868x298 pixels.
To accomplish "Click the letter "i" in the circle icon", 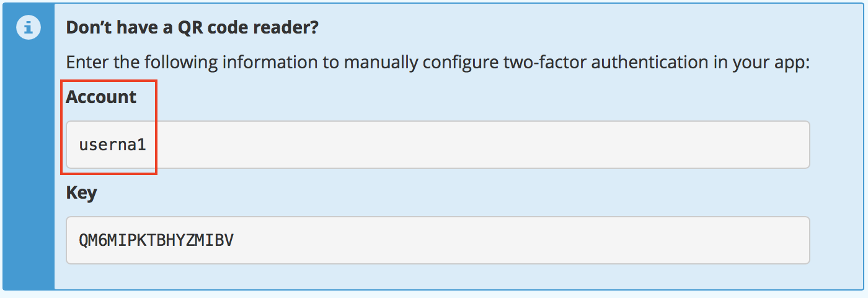I will (x=29, y=29).
